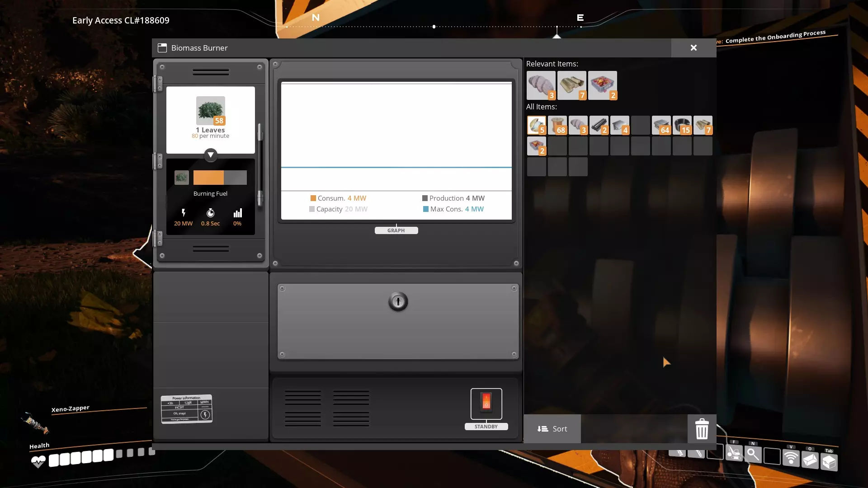Close the Biomass Burner window
The height and width of the screenshot is (488, 868).
pos(693,48)
